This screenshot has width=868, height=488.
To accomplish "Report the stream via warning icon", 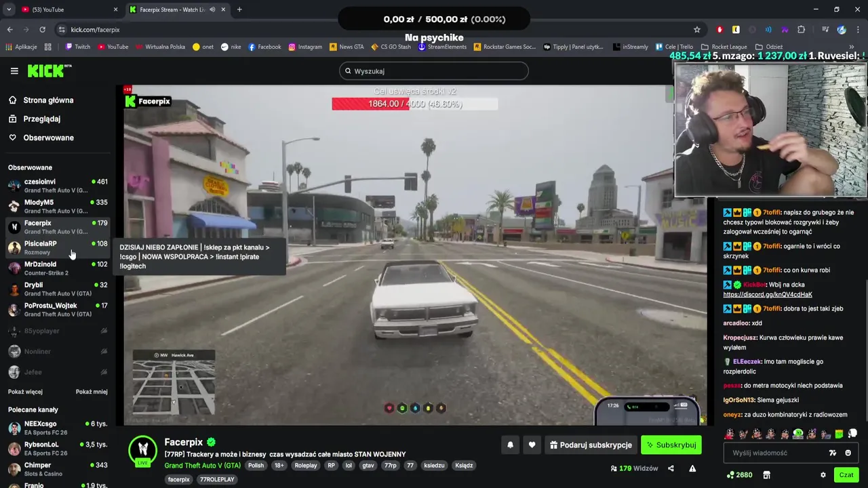I will (x=692, y=468).
